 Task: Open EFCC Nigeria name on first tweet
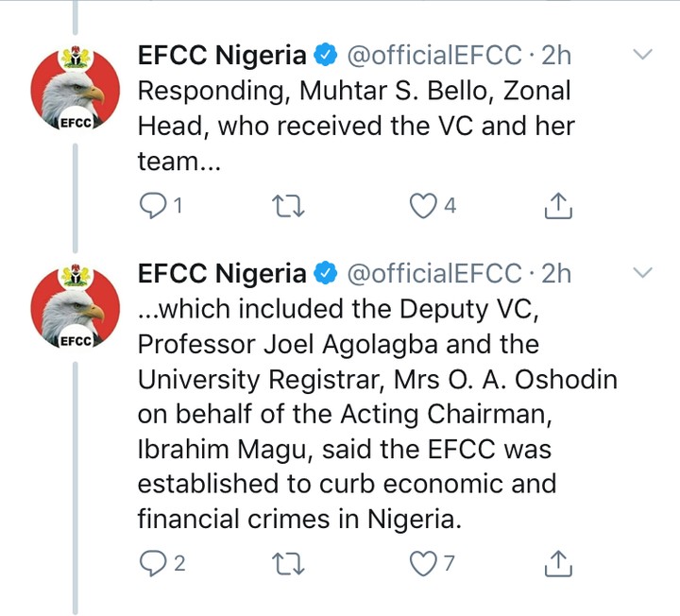pos(222,56)
